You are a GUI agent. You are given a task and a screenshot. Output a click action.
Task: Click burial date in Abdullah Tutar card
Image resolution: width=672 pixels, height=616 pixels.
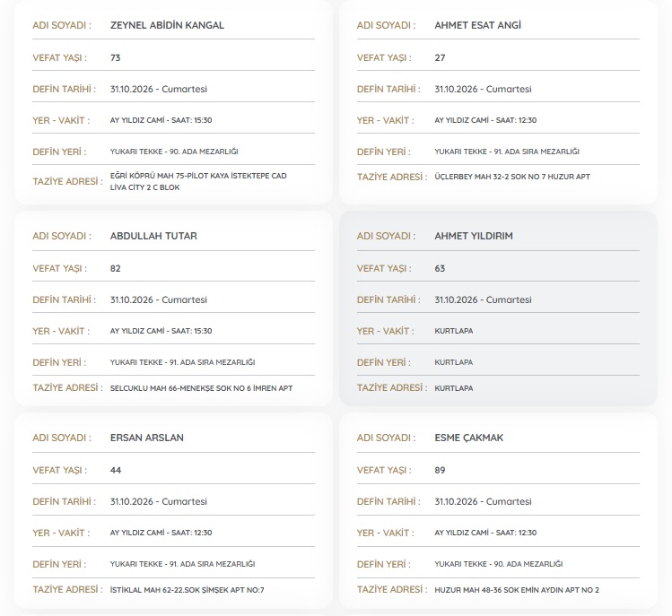tap(159, 299)
